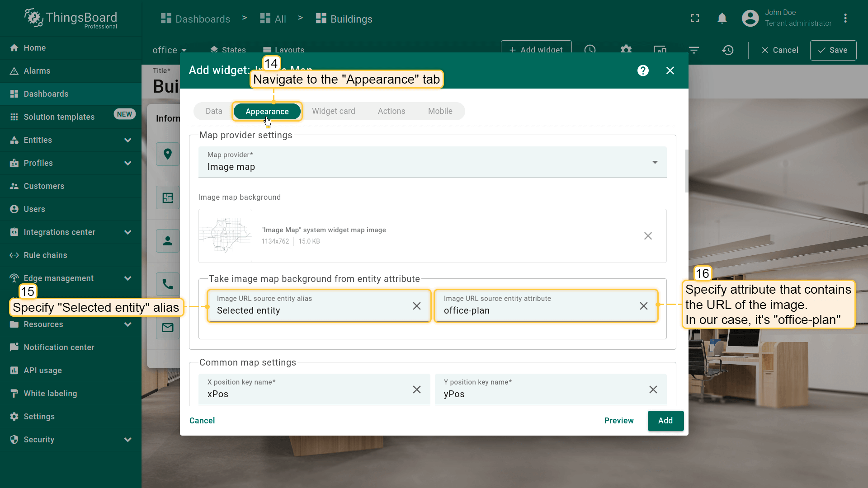Image resolution: width=868 pixels, height=488 pixels.
Task: Switch to the Data tab
Action: point(214,111)
